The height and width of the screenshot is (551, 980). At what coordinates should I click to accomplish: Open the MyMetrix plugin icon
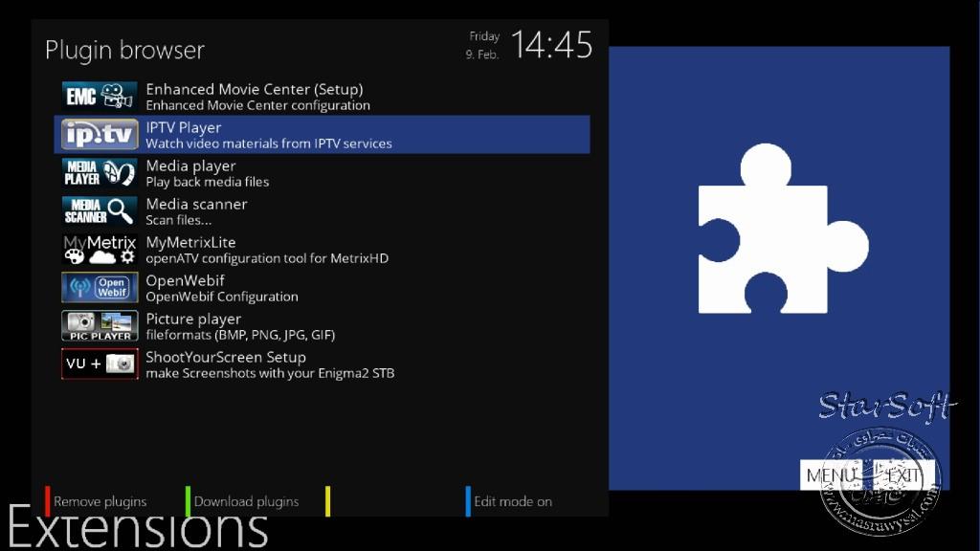point(100,250)
